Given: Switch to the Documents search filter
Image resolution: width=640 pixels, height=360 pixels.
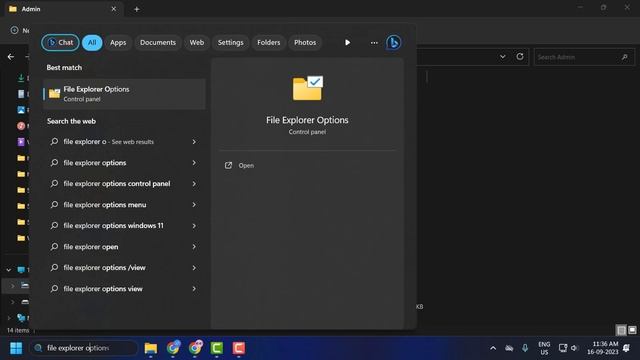Looking at the screenshot, I should (158, 42).
